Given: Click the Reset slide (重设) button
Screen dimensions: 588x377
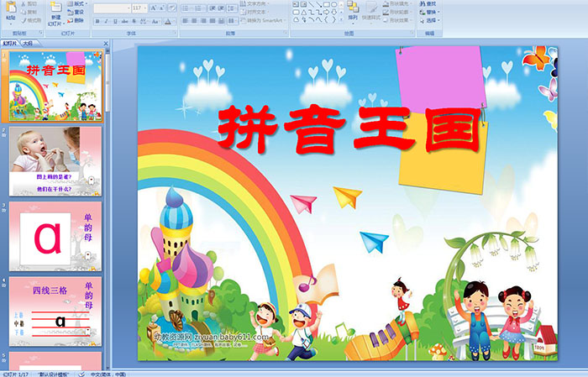Looking at the screenshot, I should point(76,12).
